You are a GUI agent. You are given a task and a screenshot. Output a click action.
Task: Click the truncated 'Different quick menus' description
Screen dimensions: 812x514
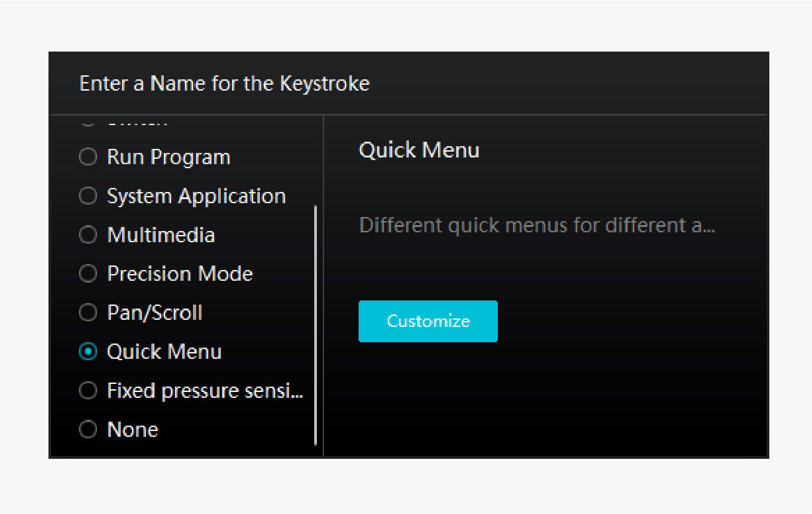tap(537, 225)
